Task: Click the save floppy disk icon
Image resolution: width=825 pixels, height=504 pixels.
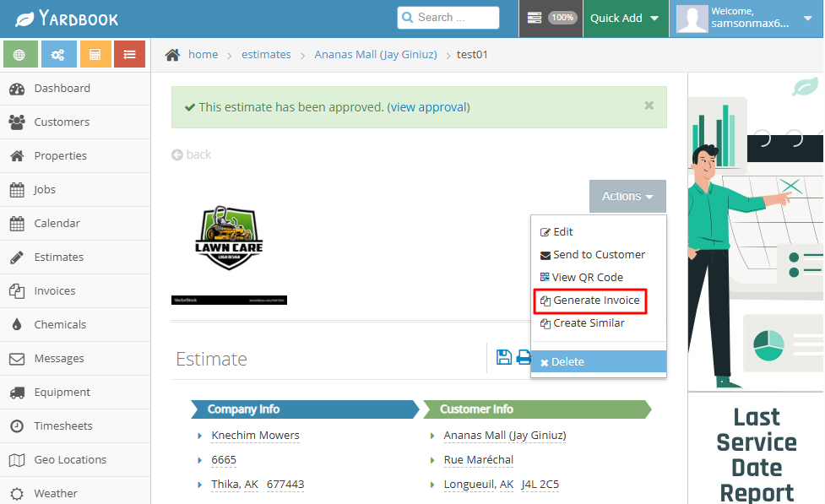Action: [503, 357]
